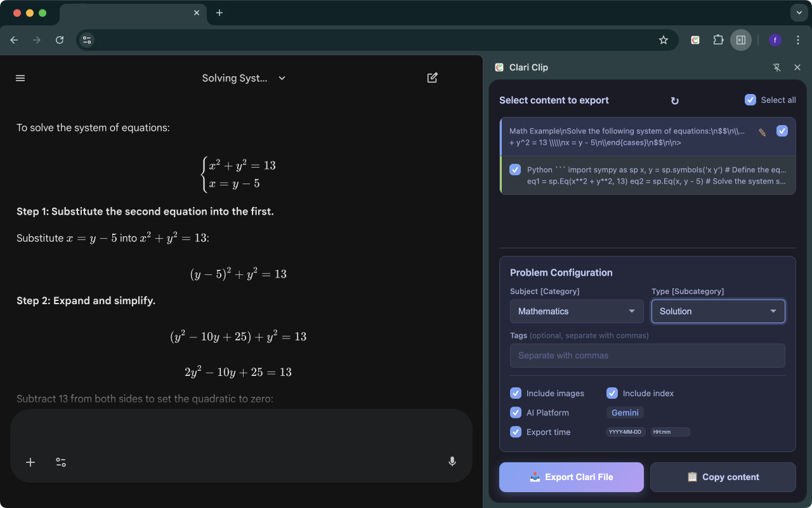Toggle the Include index checkbox
812x508 pixels.
612,393
